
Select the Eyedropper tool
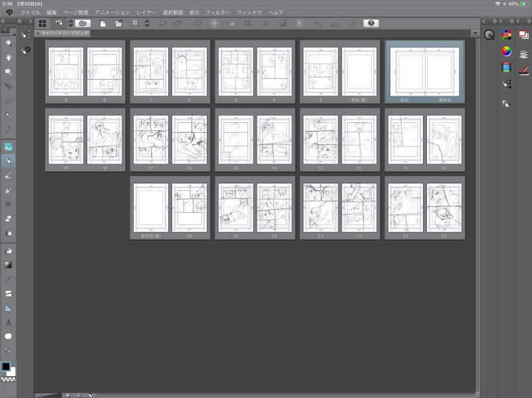click(8, 130)
